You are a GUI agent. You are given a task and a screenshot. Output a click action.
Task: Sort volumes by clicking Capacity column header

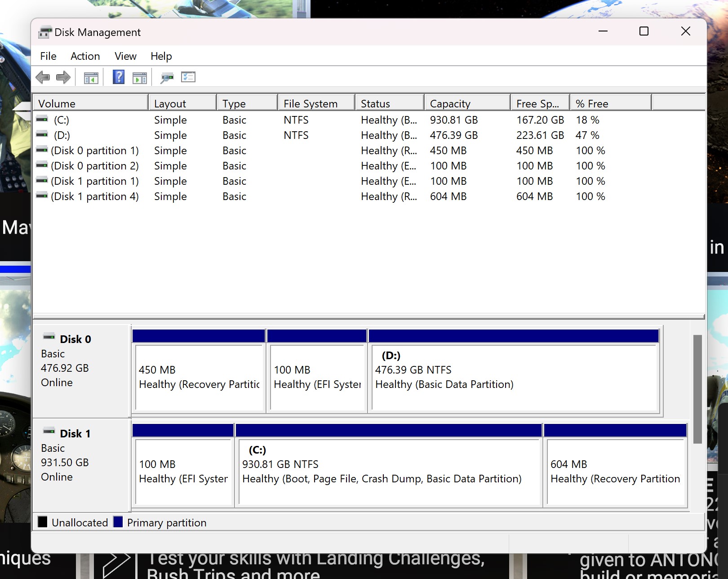[x=450, y=103]
